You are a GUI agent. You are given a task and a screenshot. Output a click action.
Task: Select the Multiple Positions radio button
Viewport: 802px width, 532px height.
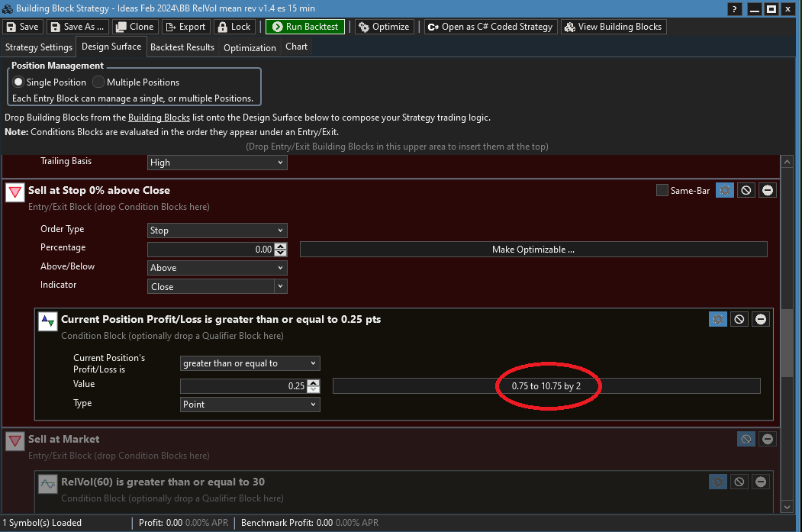pos(98,82)
